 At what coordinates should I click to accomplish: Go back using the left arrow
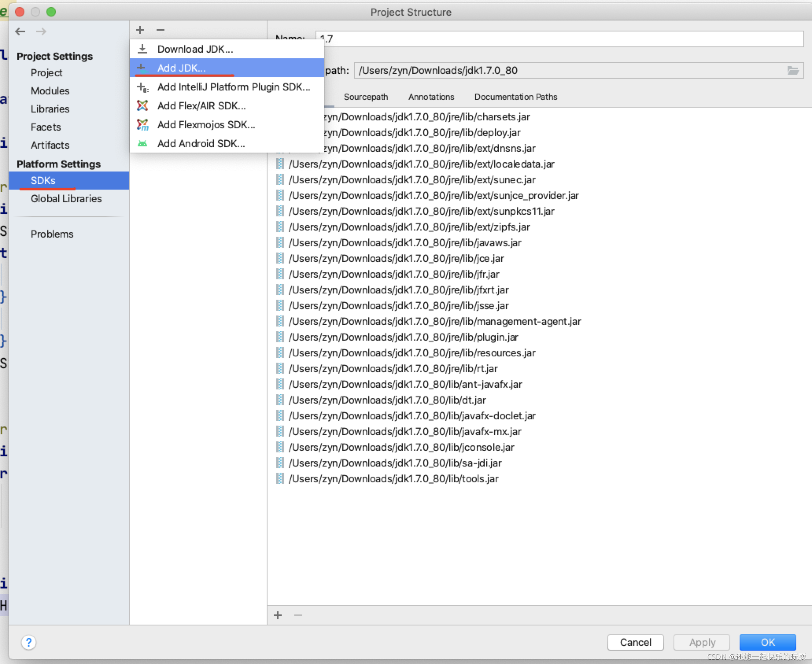[x=20, y=31]
